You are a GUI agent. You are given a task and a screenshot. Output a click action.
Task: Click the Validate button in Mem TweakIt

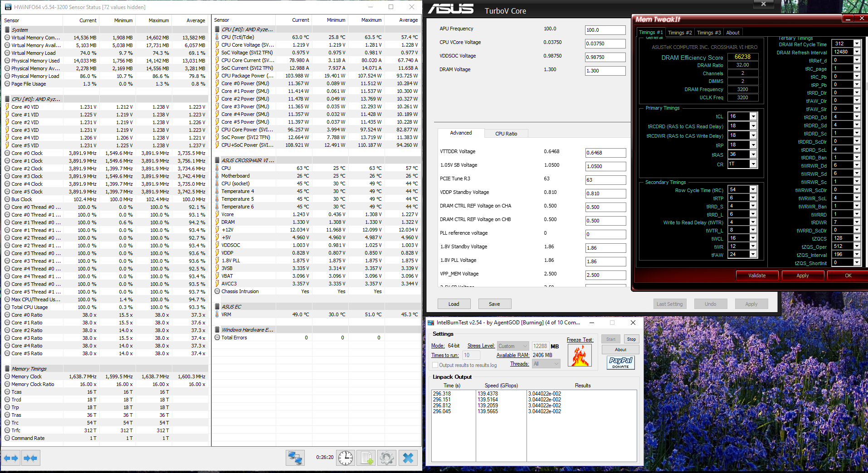coord(757,275)
